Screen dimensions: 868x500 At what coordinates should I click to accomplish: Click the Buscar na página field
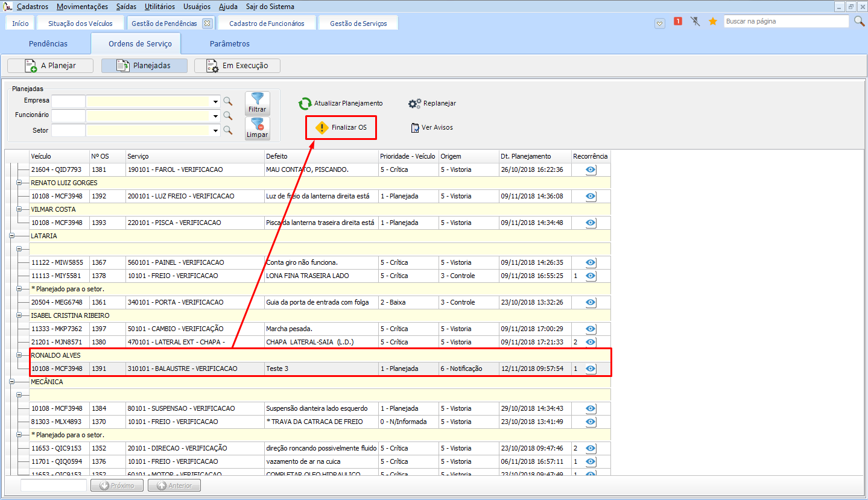785,22
